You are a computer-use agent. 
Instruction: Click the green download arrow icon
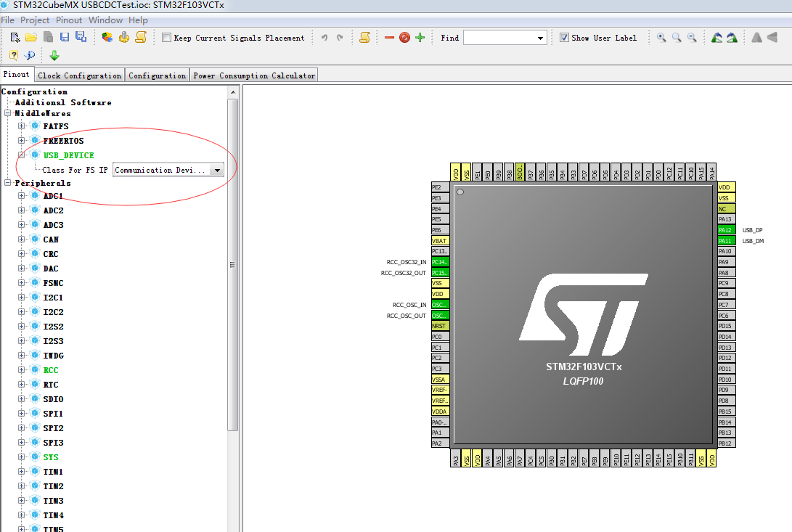(54, 55)
